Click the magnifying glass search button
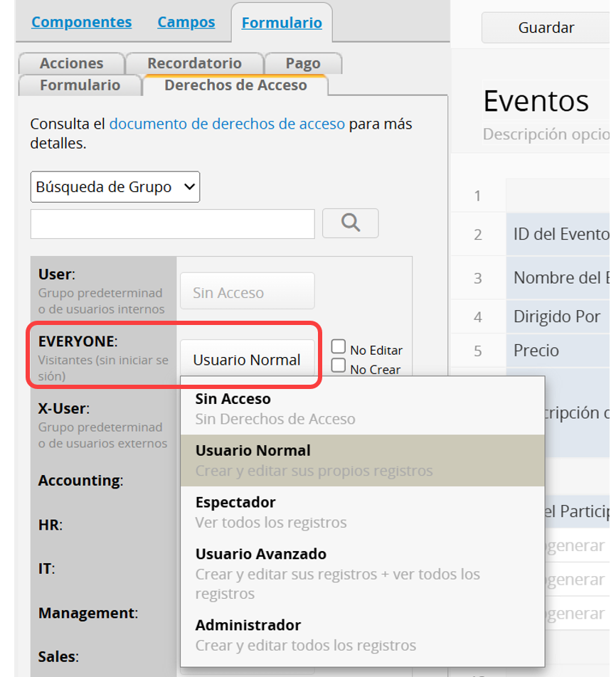The height and width of the screenshot is (677, 616). pyautogui.click(x=350, y=223)
